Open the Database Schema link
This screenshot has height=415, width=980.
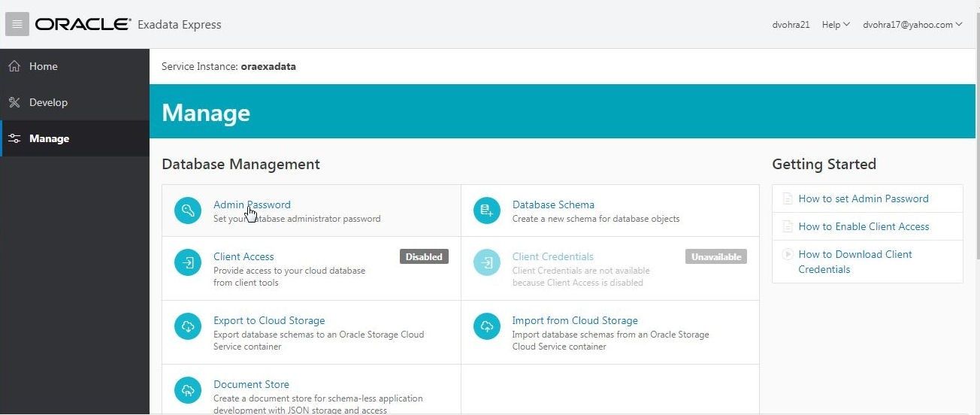[x=553, y=204]
